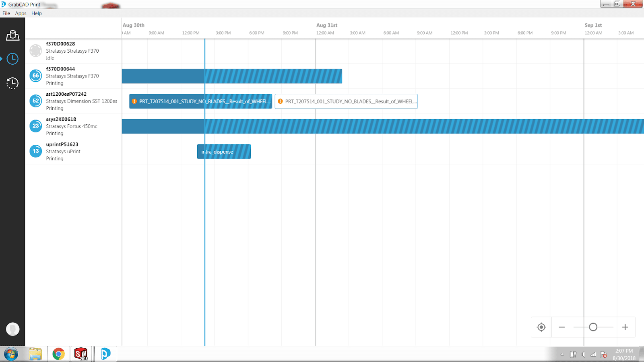Select the Stratasys Fortus 450mc printer

(72, 126)
